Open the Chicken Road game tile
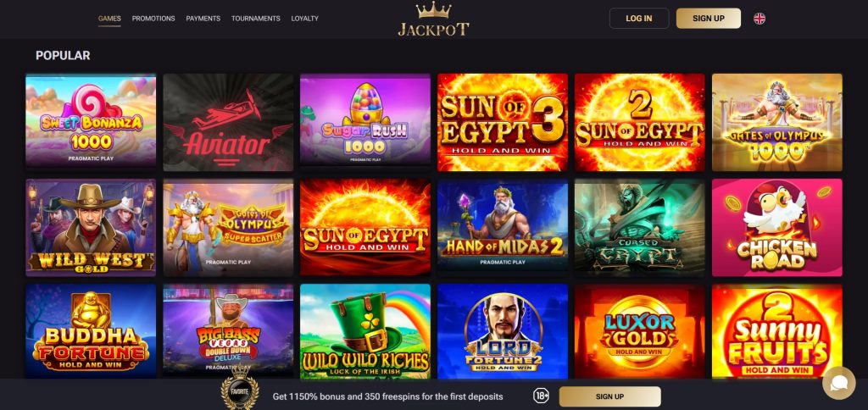 (x=777, y=227)
